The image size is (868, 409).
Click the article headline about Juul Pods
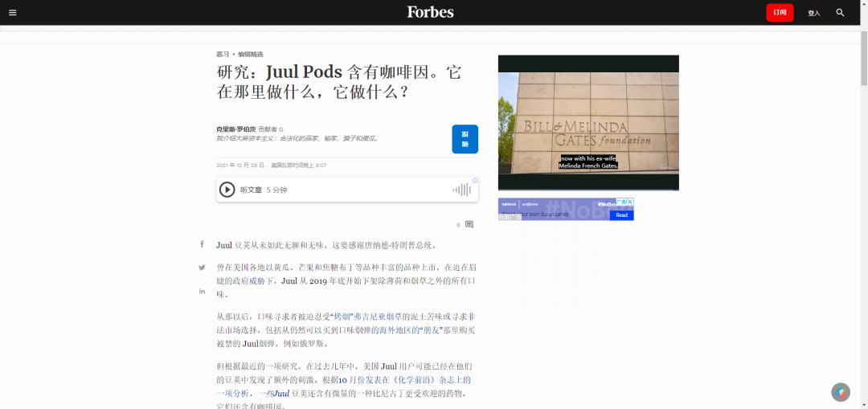pyautogui.click(x=339, y=82)
